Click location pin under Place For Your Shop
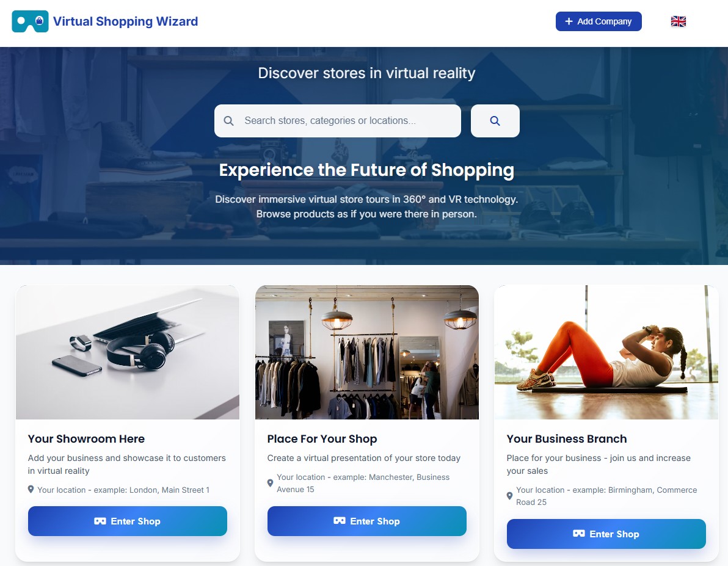 coord(270,483)
